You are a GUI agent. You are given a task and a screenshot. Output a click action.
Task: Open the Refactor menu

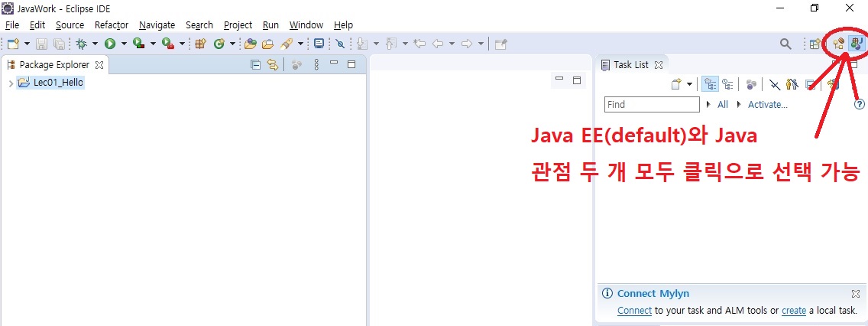[x=112, y=25]
